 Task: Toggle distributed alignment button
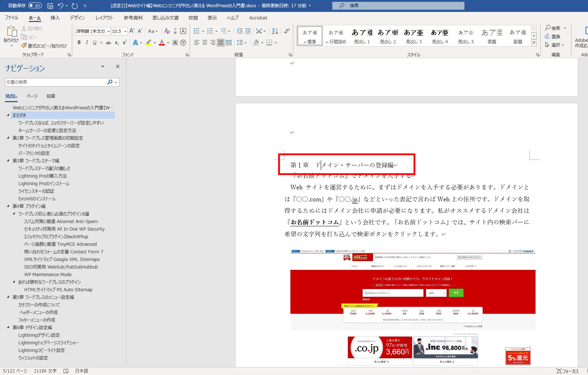(229, 43)
